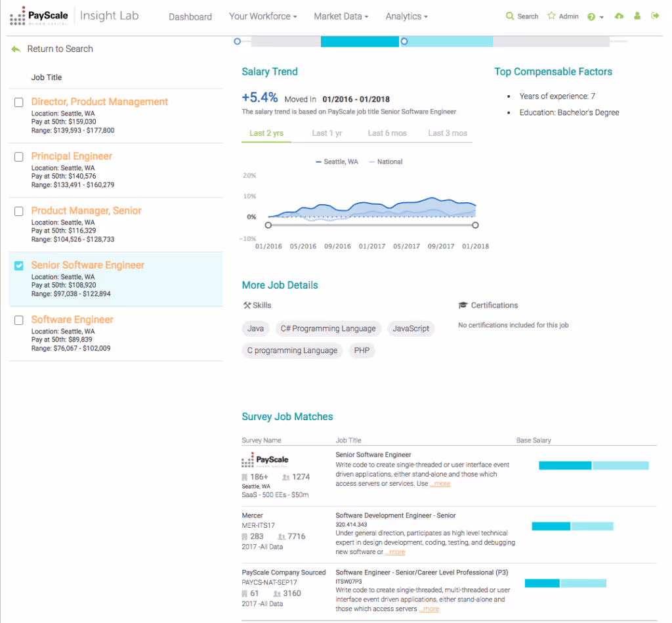
Task: Click the companies icon beside 61
Action: coord(244,593)
